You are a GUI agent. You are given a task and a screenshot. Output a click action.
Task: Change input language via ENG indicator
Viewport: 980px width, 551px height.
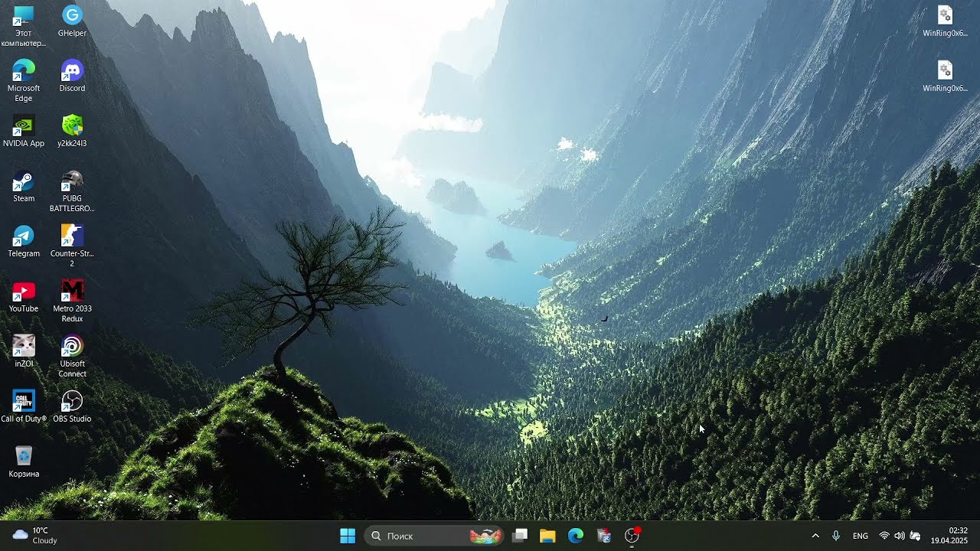pyautogui.click(x=861, y=536)
